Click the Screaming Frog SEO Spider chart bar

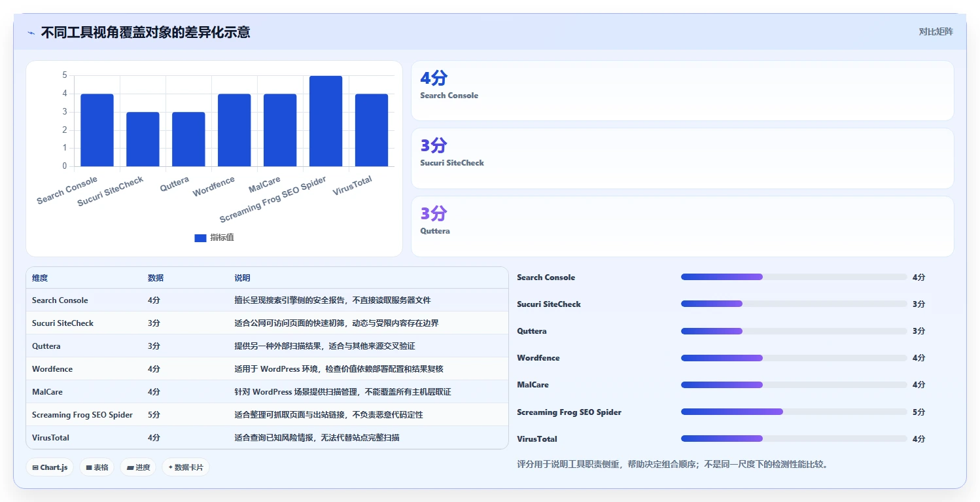pyautogui.click(x=326, y=121)
